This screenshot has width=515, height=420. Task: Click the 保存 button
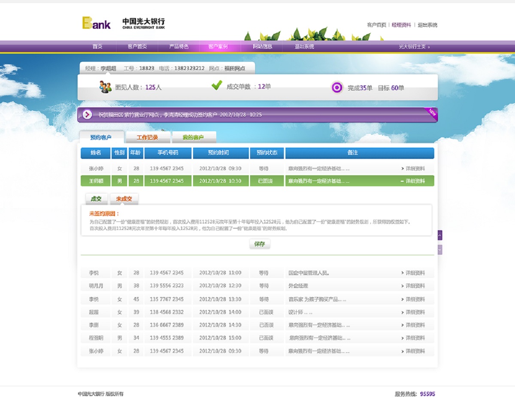(260, 244)
